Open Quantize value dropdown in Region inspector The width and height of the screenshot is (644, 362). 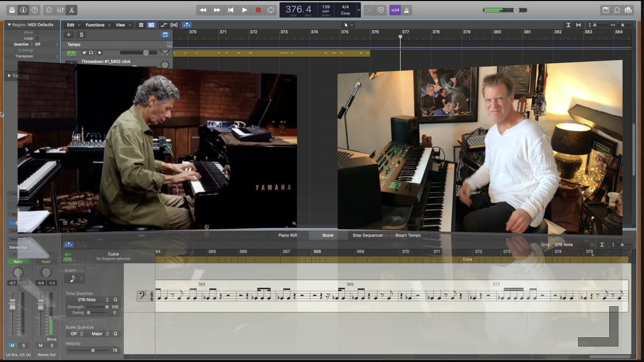(x=46, y=44)
